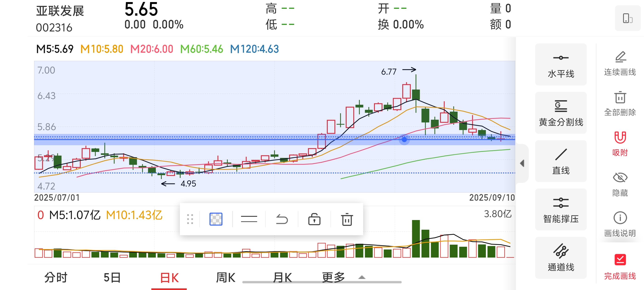Tap the screen rotate icon at top right

[x=627, y=18]
